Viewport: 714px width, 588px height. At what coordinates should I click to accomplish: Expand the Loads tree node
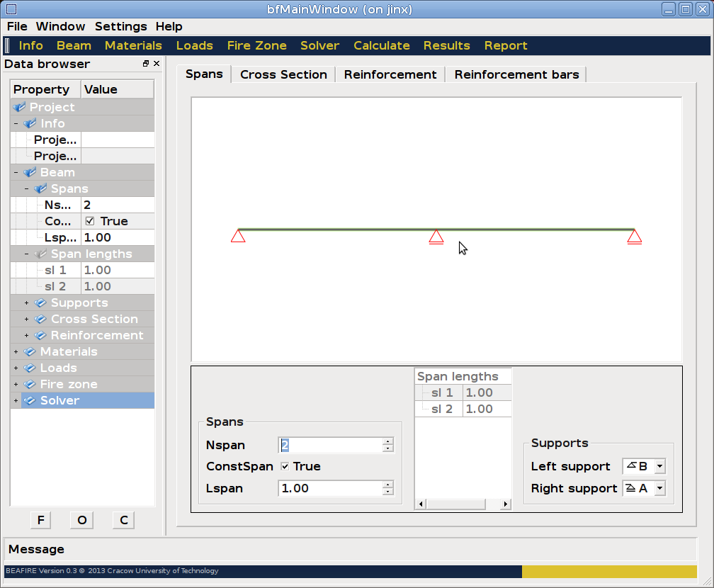coord(16,368)
